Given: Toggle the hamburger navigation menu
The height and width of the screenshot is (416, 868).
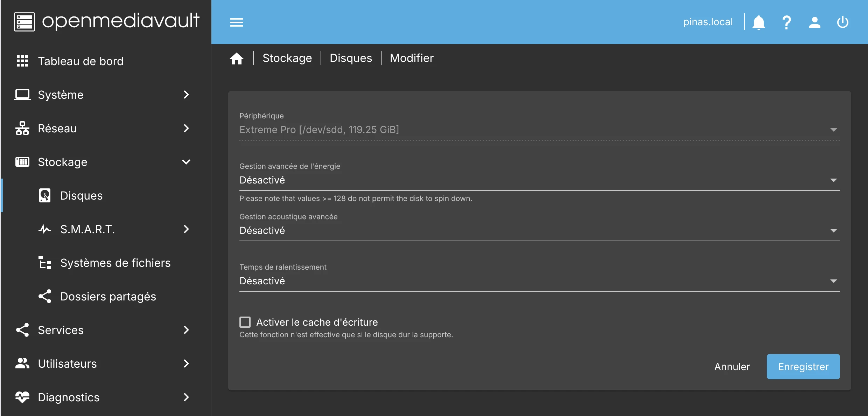Looking at the screenshot, I should click(x=237, y=22).
